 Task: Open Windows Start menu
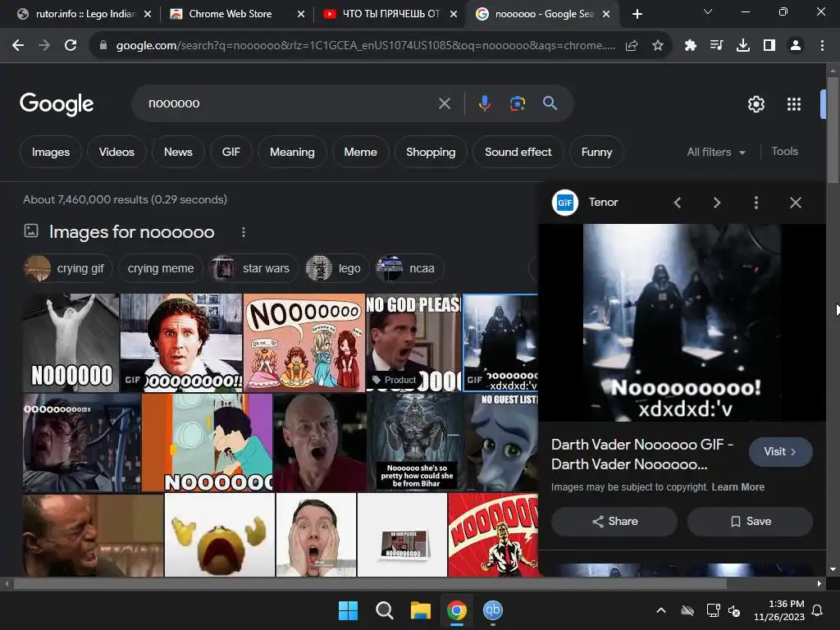tap(348, 610)
